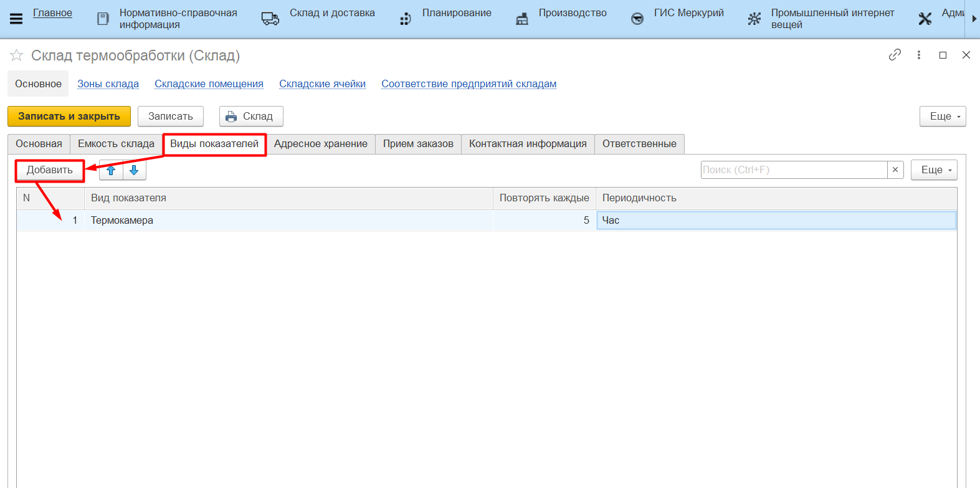The width and height of the screenshot is (980, 488).
Task: Expand the top Еще dropdown
Action: coord(943,117)
